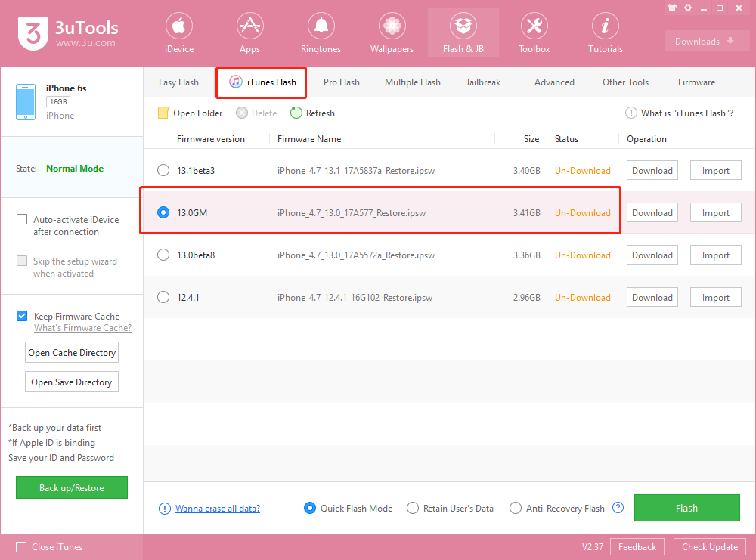Enable Auto-activate iDevice after connection
This screenshot has width=756, height=560.
click(x=22, y=219)
